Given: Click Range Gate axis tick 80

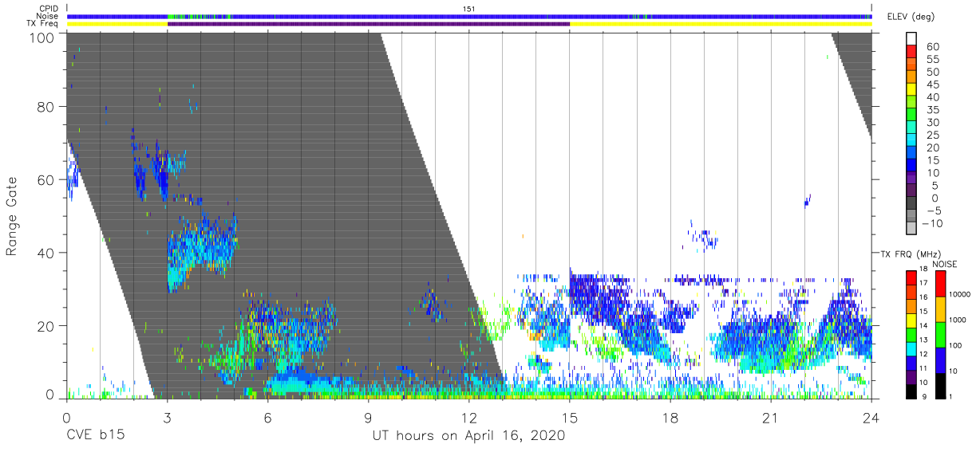Looking at the screenshot, I should point(45,107).
